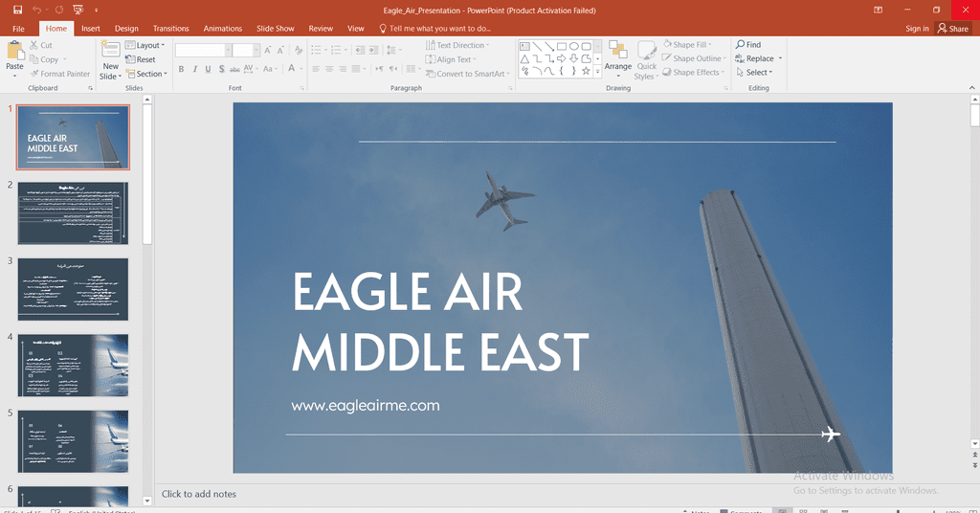The image size is (980, 513).
Task: Click the Click to add notes area
Action: click(199, 494)
